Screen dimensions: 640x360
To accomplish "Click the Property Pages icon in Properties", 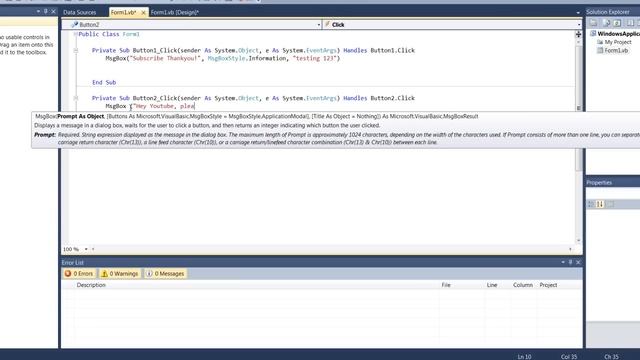I will coord(611,204).
